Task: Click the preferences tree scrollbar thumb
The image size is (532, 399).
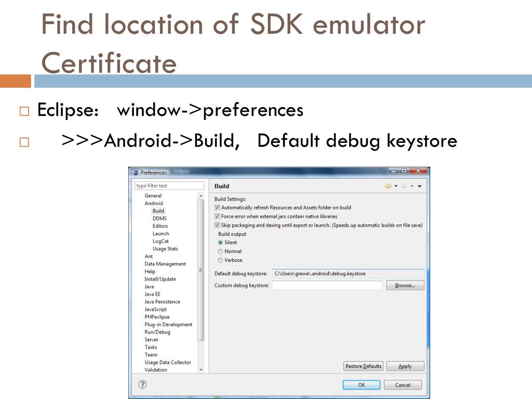Action: pos(201,270)
